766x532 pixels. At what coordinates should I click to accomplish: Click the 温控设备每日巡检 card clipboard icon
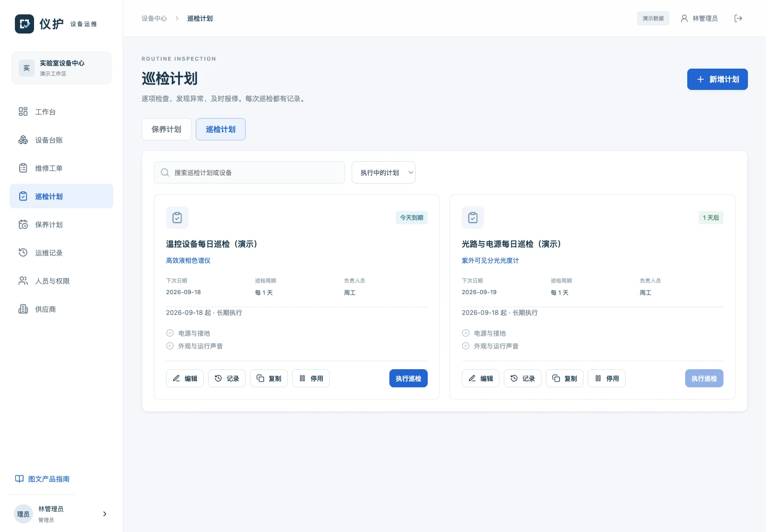[177, 218]
